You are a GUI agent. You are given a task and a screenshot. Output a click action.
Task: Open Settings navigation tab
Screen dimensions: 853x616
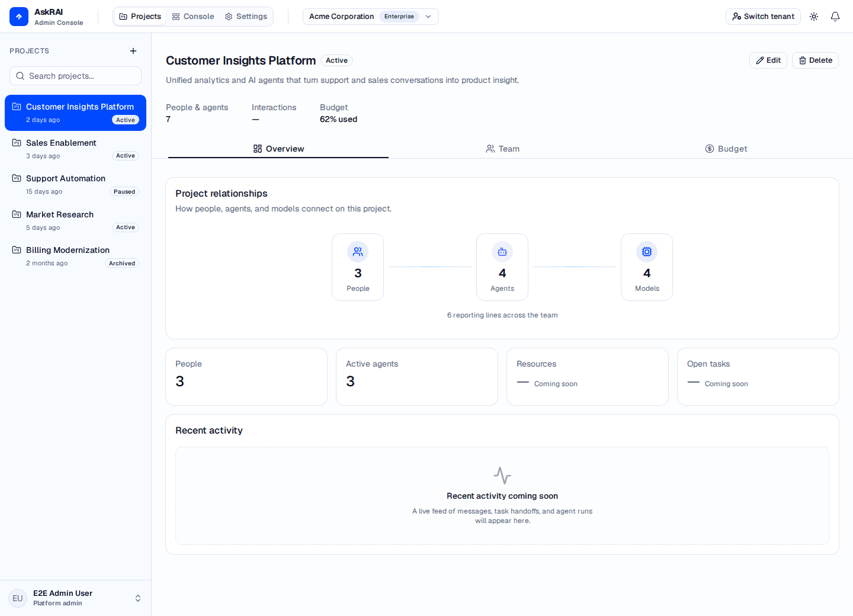tap(246, 17)
